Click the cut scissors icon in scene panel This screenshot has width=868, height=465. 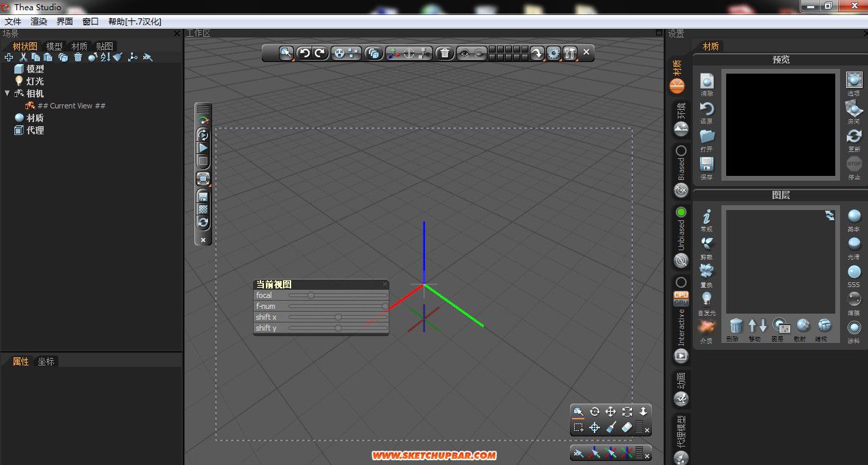point(23,57)
